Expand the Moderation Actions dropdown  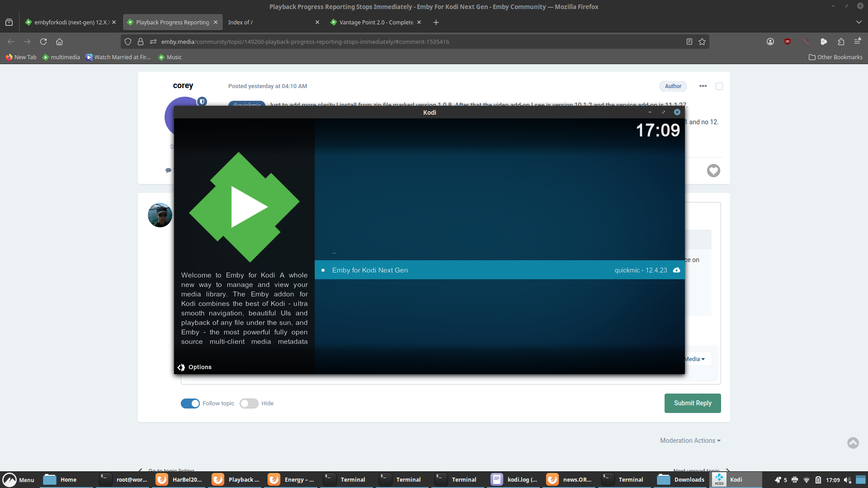690,441
